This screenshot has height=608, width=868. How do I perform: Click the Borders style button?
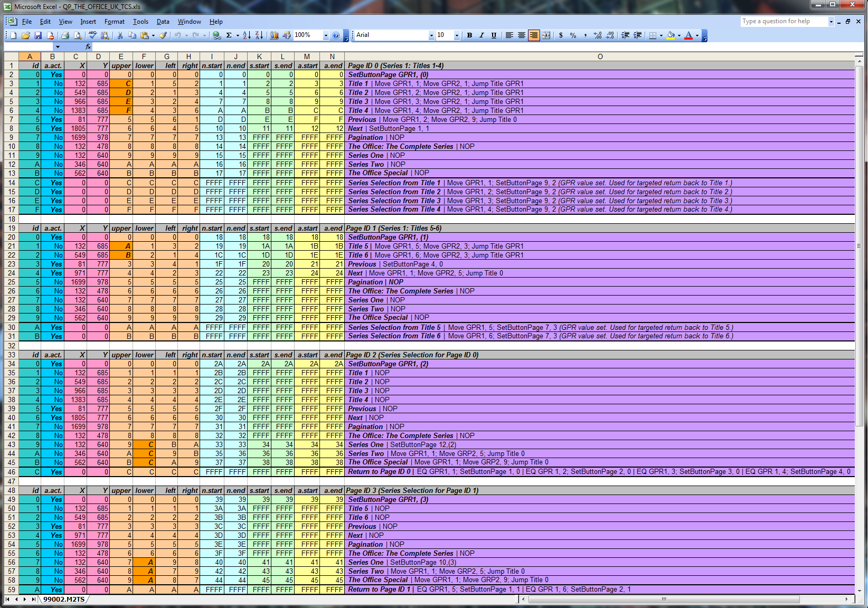(653, 35)
